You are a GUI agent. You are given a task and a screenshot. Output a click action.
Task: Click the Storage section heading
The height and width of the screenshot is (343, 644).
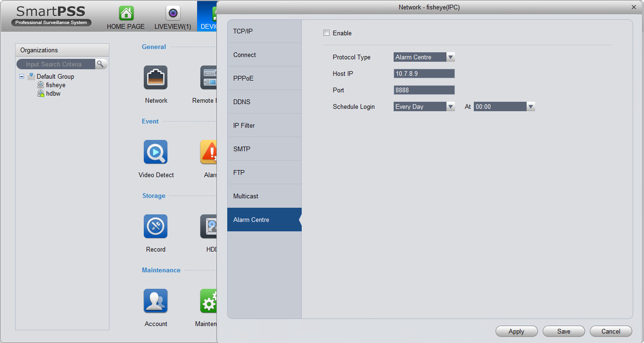[x=154, y=196]
